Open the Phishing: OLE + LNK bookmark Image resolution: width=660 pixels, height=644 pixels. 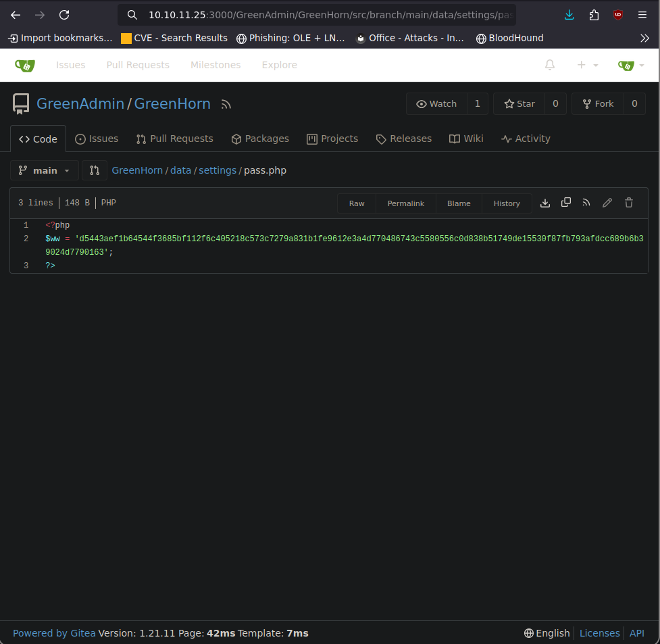pos(290,39)
